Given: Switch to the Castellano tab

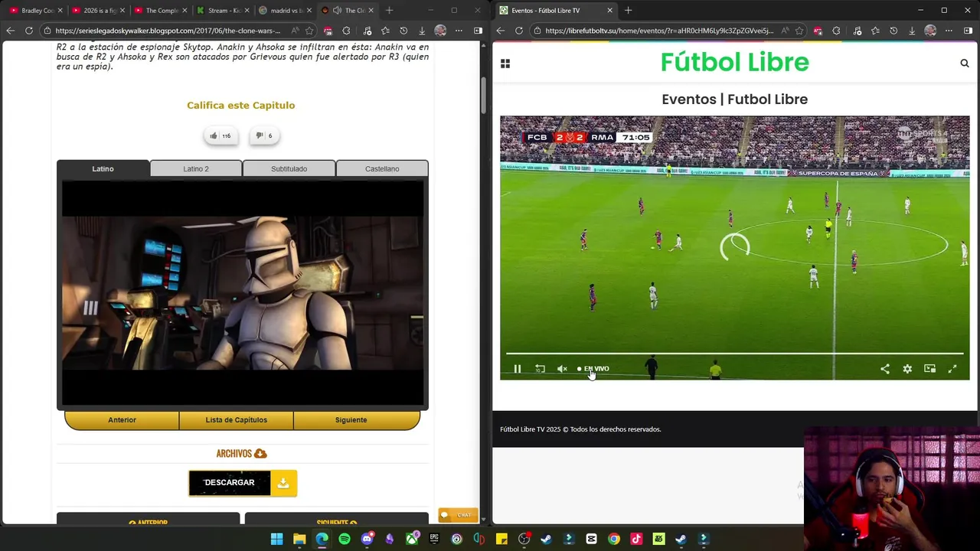Looking at the screenshot, I should pyautogui.click(x=382, y=168).
